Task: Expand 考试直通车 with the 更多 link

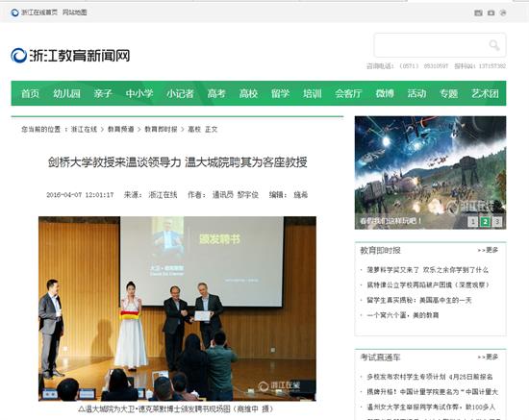Action: tap(488, 357)
